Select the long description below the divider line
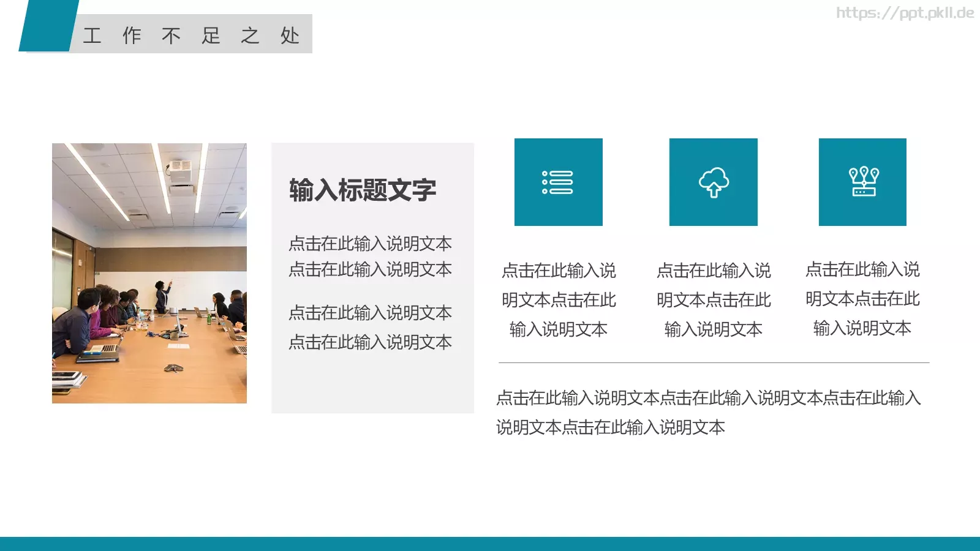This screenshot has width=980, height=551. point(709,413)
